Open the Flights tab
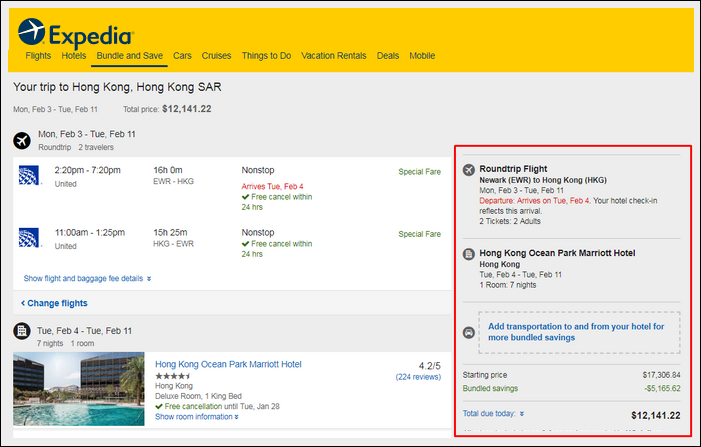The image size is (701, 447). [x=38, y=56]
